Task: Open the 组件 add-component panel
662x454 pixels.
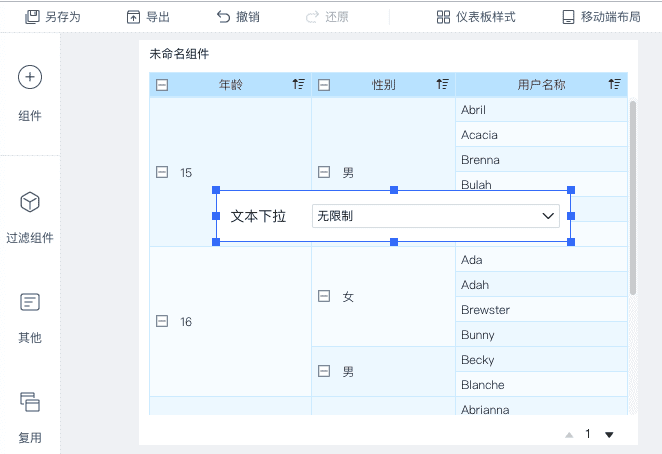Action: tap(30, 78)
